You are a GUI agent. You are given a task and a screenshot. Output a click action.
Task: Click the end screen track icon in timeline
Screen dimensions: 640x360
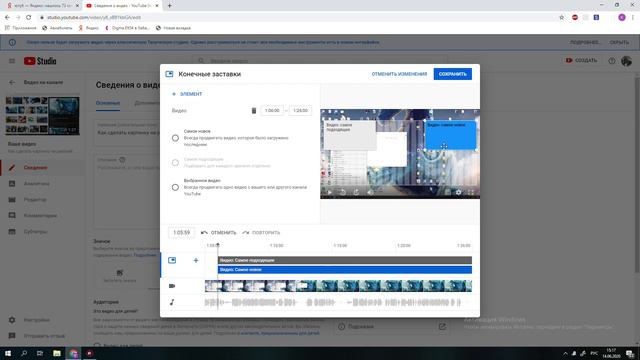click(172, 260)
